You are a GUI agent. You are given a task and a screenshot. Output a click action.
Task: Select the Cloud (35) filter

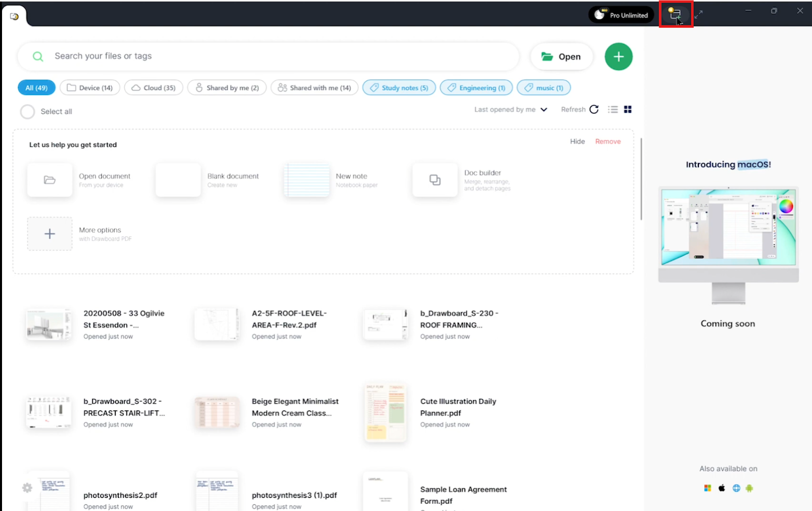[154, 88]
